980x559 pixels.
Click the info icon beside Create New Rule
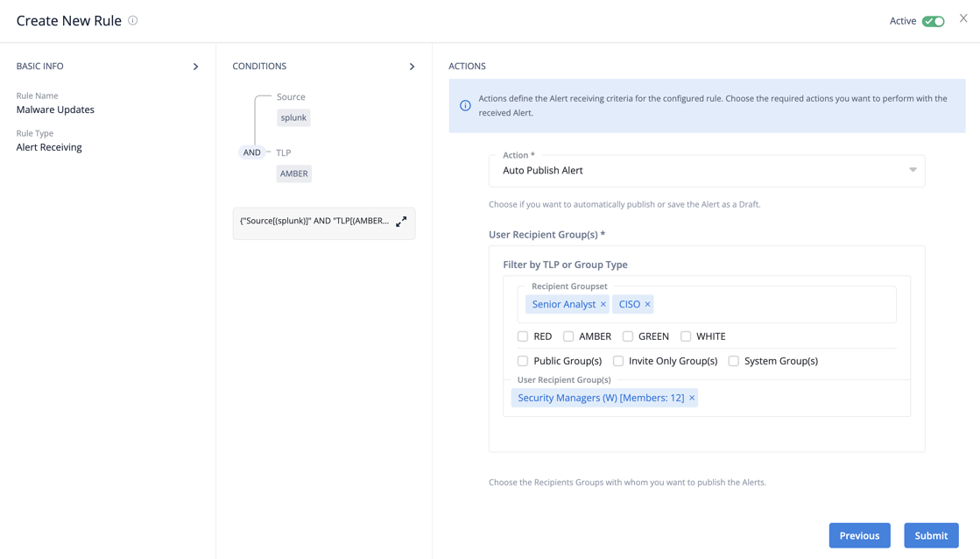click(133, 20)
